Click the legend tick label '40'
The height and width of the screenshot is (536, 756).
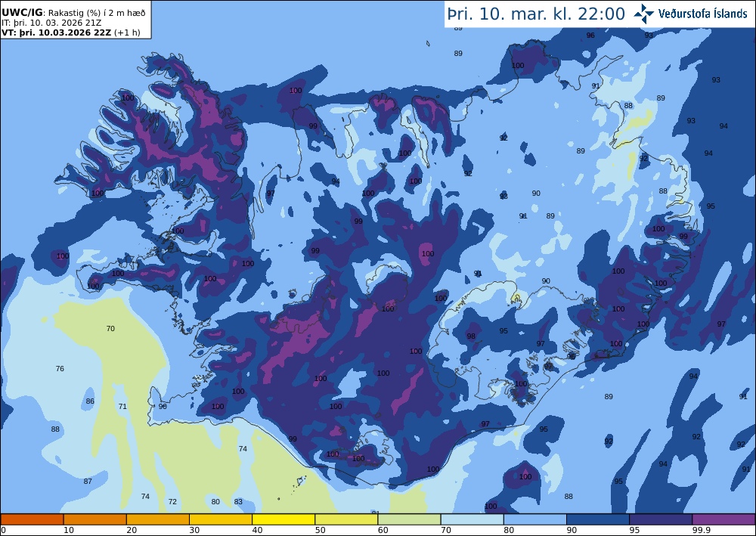(x=258, y=530)
